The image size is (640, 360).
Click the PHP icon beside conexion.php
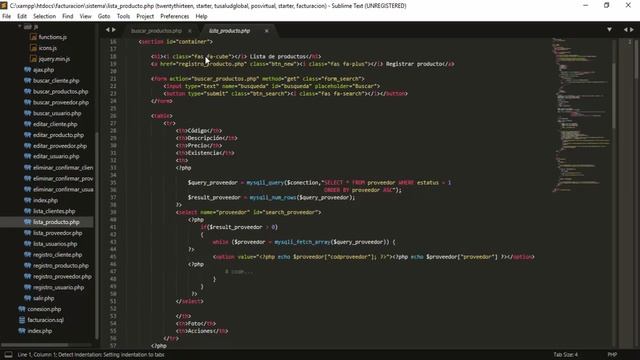point(22,309)
